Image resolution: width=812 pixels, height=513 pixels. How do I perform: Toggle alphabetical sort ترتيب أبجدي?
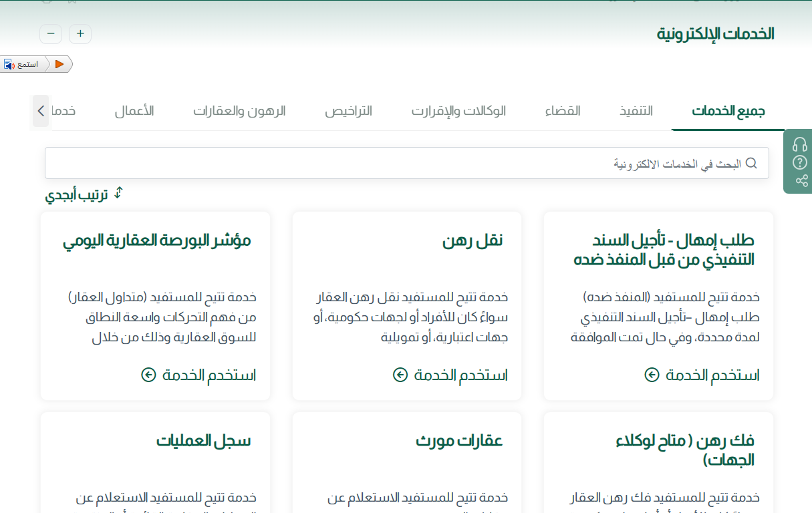pos(84,195)
